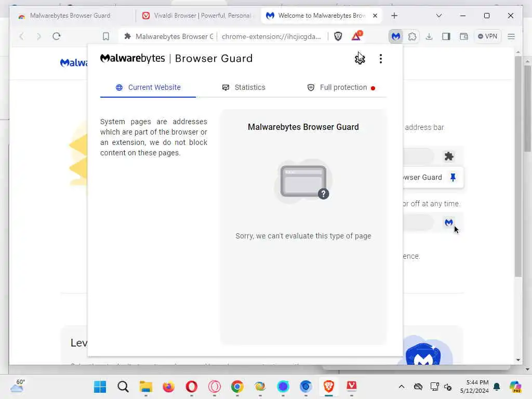The width and height of the screenshot is (532, 399).
Task: Open the extensions puzzle icon in toolbar
Action: pos(412,36)
